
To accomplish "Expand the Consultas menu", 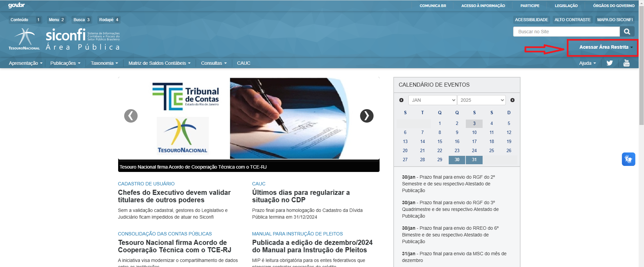I will 214,63.
